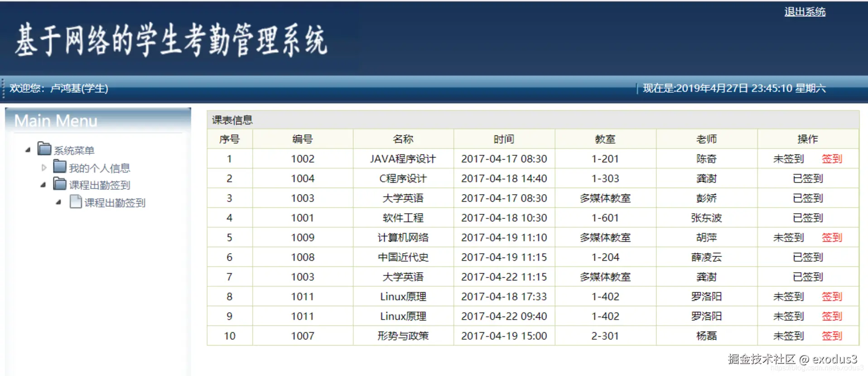Image resolution: width=868 pixels, height=376 pixels.
Task: Click the Main Menu panel header
Action: (56, 121)
